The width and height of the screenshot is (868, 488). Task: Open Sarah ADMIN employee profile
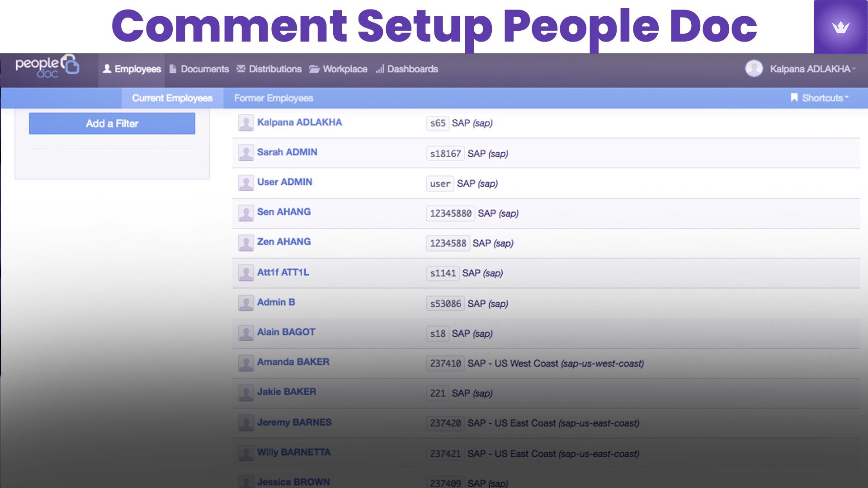click(287, 152)
